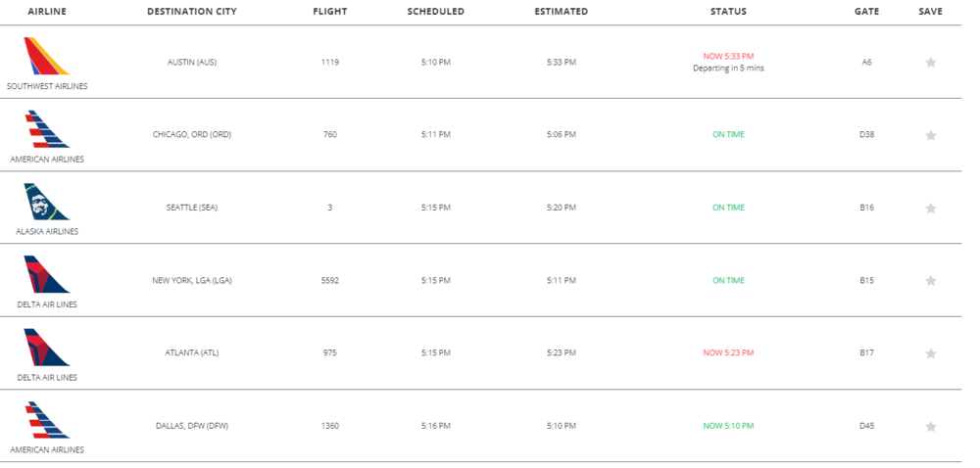Click American Airlines logo for Dallas flight
This screenshot has height=468, width=980.
[x=47, y=420]
